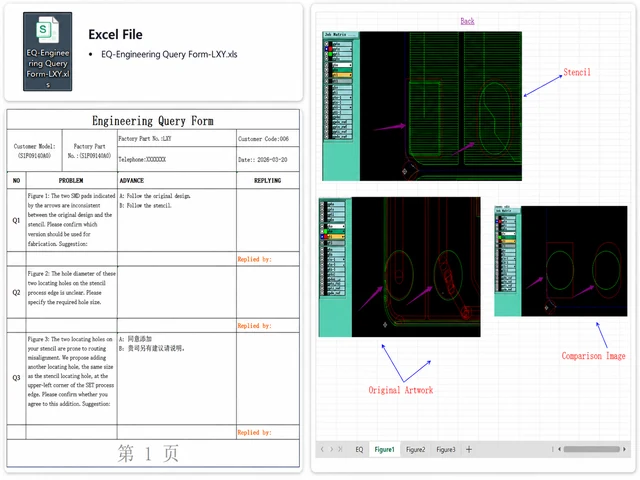Click the horizontal scrollbar thumb
640x480 pixels.
591,449
